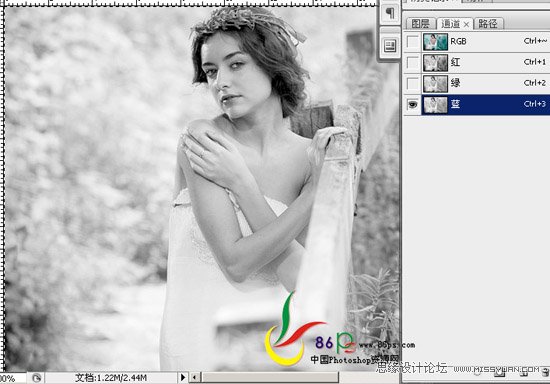
Task: Click the status bar preview icon beside the zoom field
Action: point(36,378)
